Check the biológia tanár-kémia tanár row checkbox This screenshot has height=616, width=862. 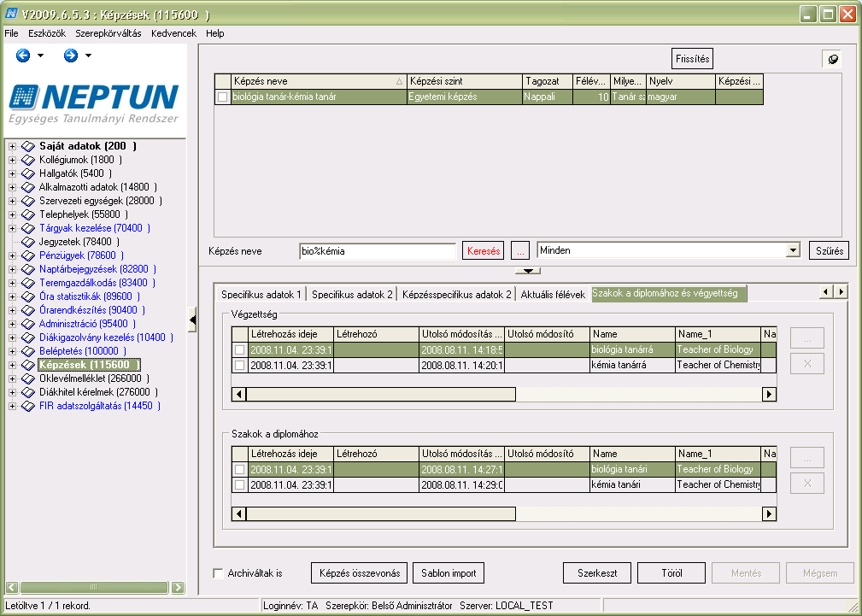[x=223, y=97]
